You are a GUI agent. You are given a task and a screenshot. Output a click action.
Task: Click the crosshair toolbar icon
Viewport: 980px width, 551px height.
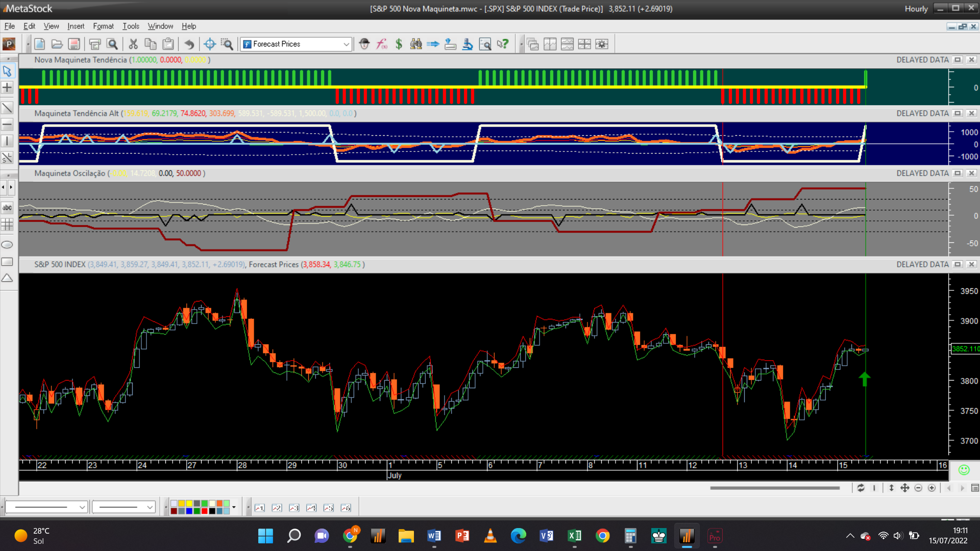(209, 44)
